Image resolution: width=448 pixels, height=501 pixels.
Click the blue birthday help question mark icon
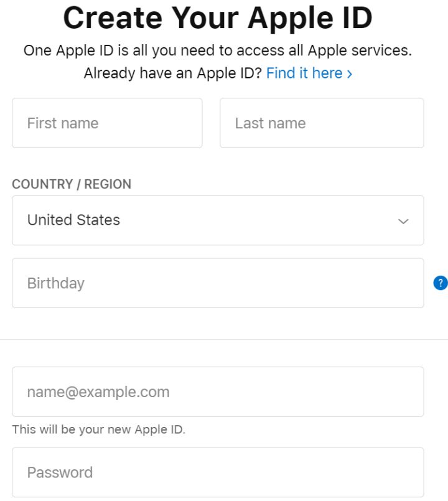440,283
